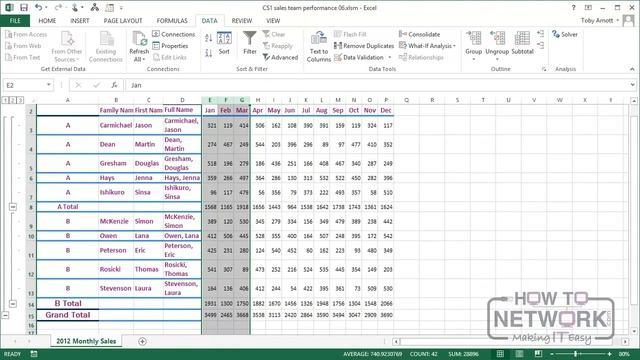Image resolution: width=640 pixels, height=360 pixels.
Task: Launch the Solver add-in
Action: click(565, 34)
